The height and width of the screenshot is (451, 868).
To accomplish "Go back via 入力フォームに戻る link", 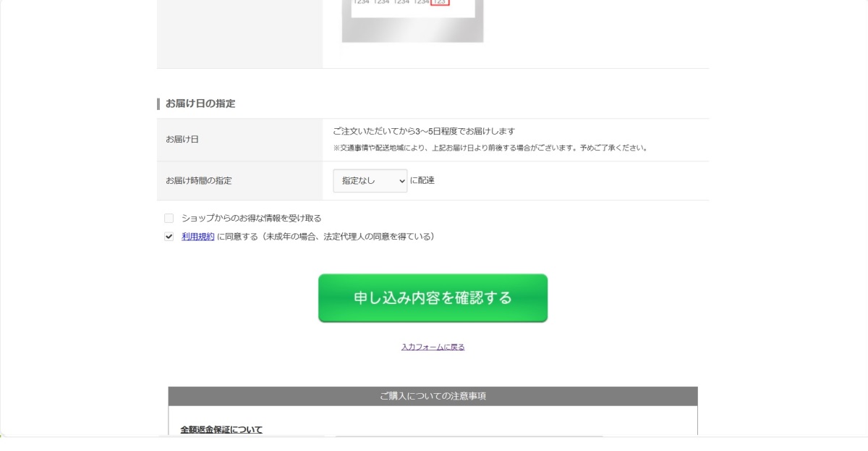I will 433,347.
